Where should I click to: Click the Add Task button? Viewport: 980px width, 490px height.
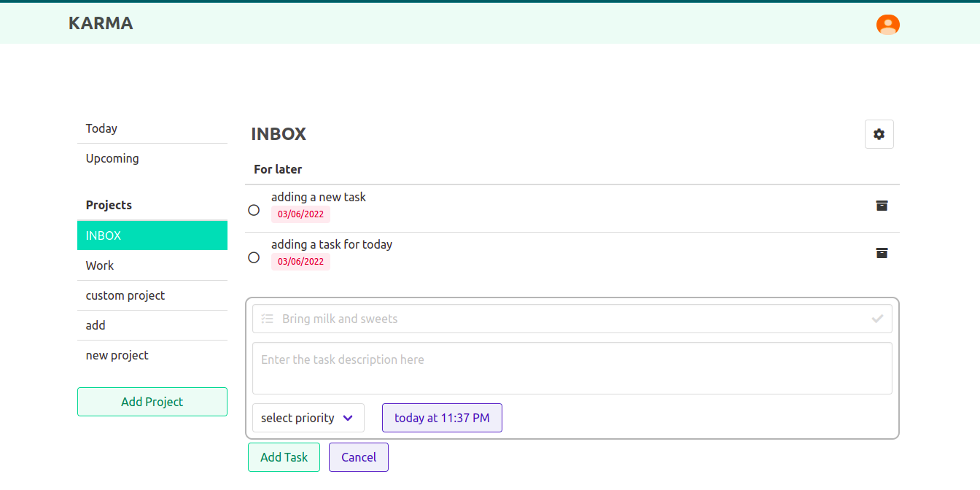(284, 457)
